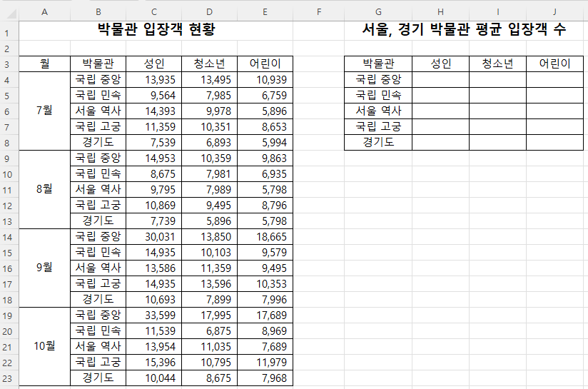
Task: Click cell with value 10,939
Action: tap(265, 79)
